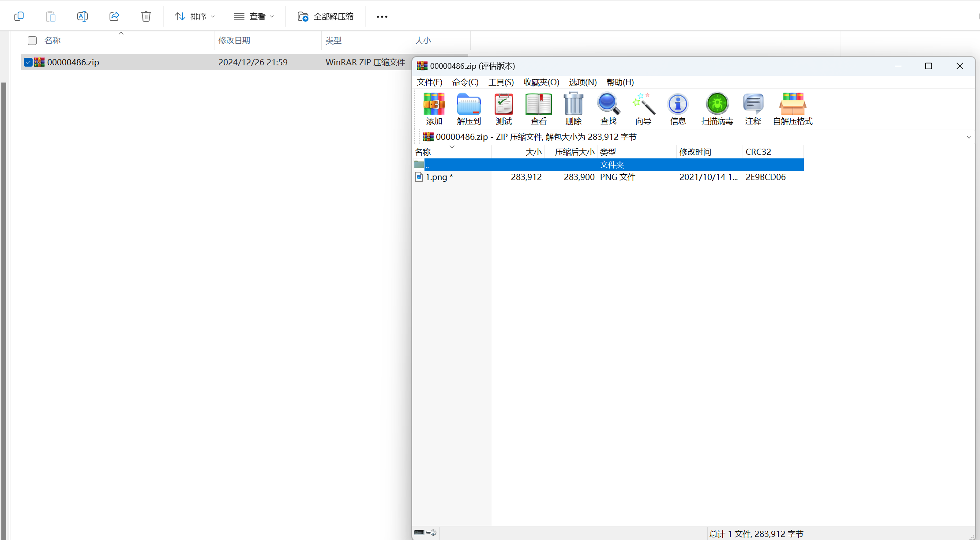Open the View (查看) dropdown in Explorer toolbar
The image size is (980, 540).
click(254, 17)
